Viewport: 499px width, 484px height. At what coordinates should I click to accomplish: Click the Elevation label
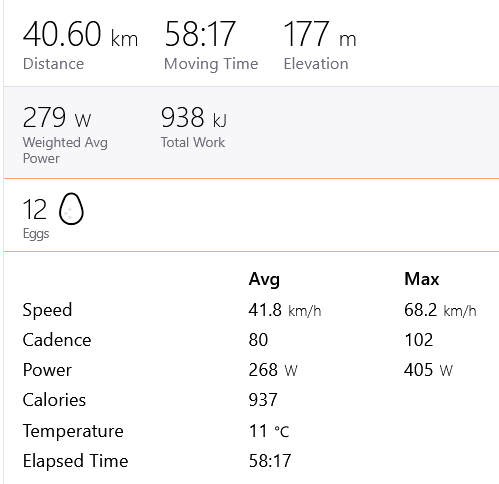pos(316,63)
